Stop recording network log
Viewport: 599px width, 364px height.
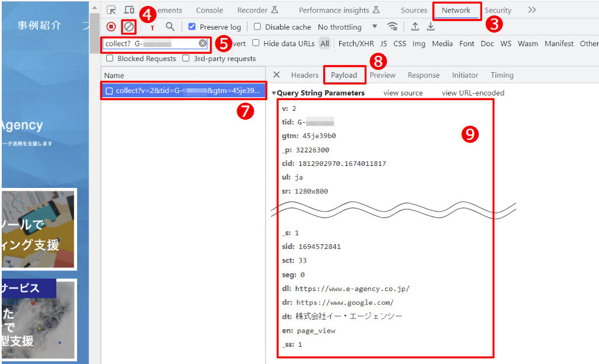click(x=111, y=27)
